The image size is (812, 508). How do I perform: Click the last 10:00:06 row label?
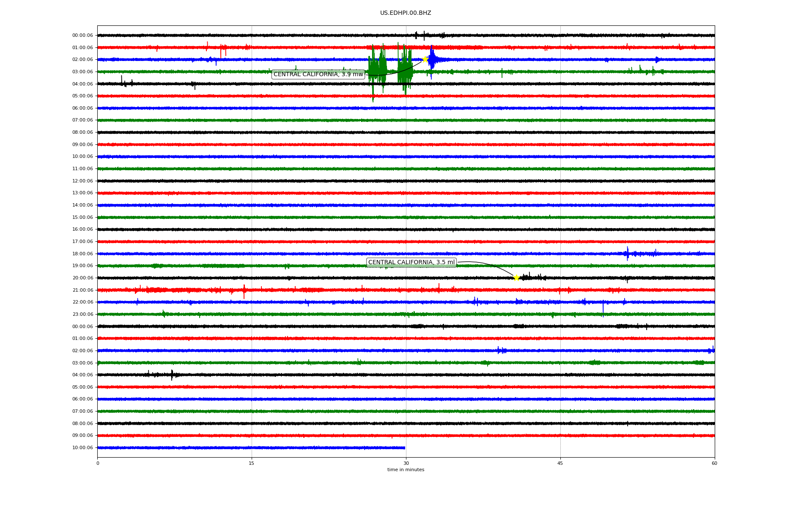[82, 448]
